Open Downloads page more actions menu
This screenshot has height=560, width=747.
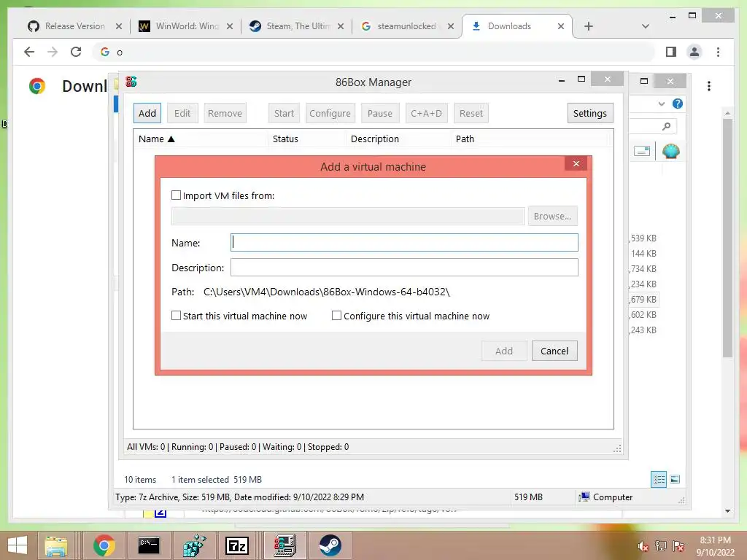(709, 86)
